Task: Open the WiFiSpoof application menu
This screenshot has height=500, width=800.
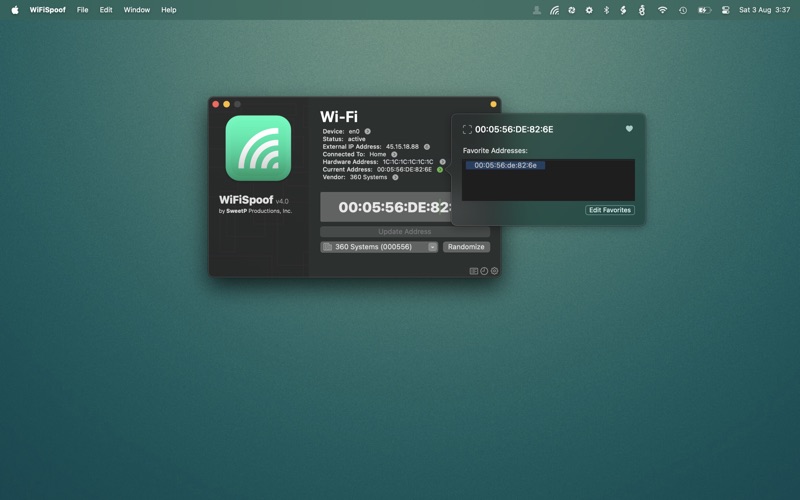Action: (x=47, y=10)
